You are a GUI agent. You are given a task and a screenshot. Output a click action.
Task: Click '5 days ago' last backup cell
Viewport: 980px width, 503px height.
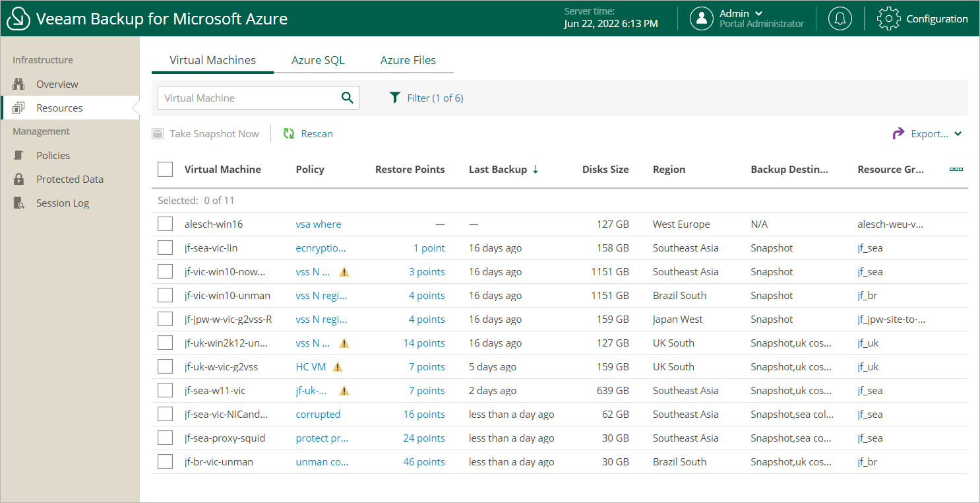[493, 366]
